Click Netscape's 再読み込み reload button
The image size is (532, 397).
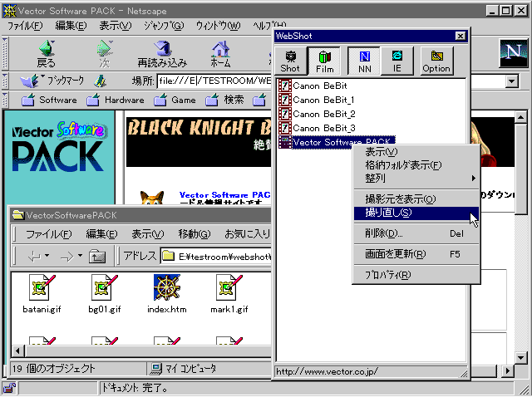click(162, 53)
